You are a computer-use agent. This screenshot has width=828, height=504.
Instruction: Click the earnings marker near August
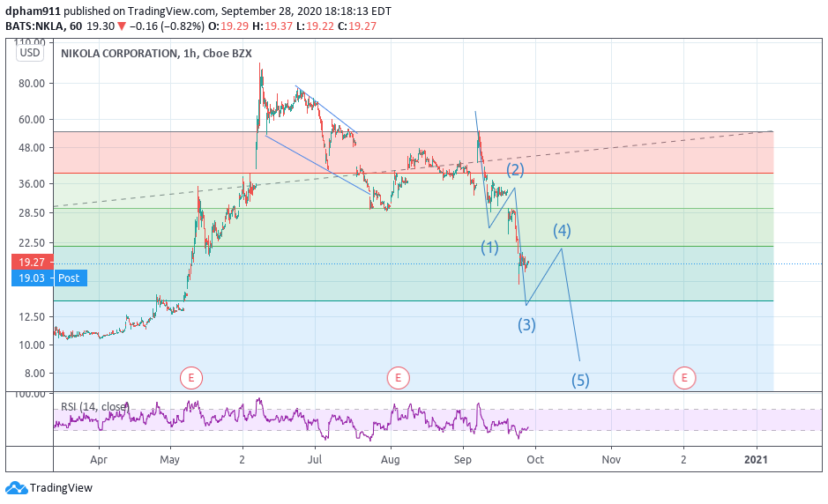[x=399, y=378]
